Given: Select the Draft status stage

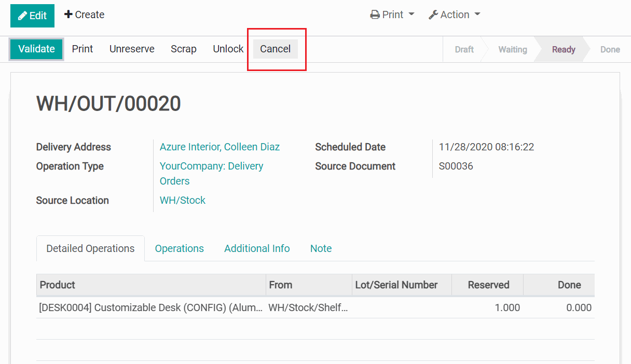Looking at the screenshot, I should click(x=464, y=49).
